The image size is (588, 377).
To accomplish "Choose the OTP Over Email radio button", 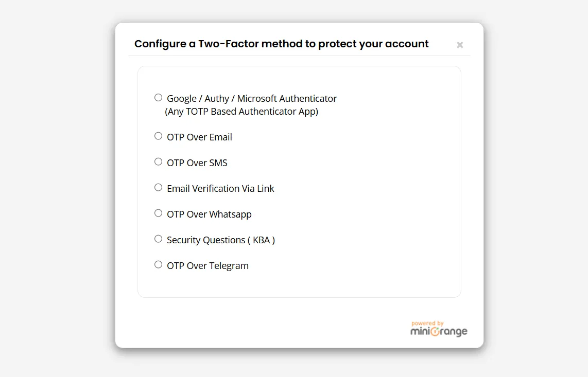I will (x=158, y=136).
